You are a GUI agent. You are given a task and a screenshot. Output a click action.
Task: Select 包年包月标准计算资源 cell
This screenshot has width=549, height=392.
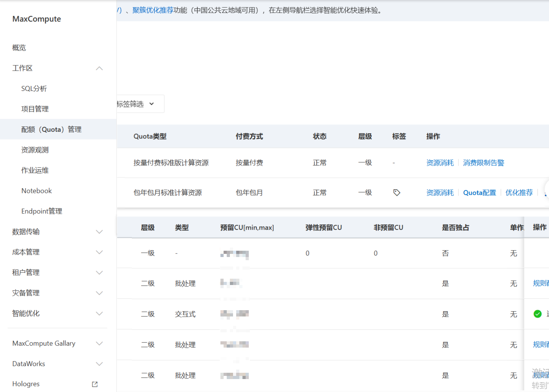168,193
